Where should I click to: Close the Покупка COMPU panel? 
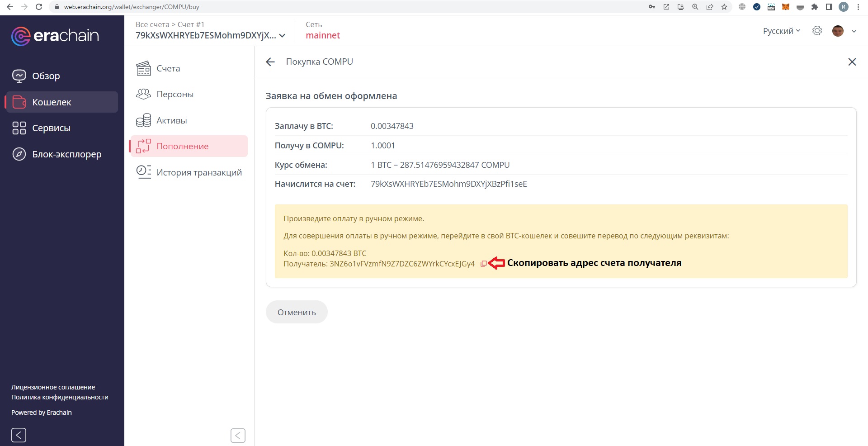pyautogui.click(x=852, y=62)
